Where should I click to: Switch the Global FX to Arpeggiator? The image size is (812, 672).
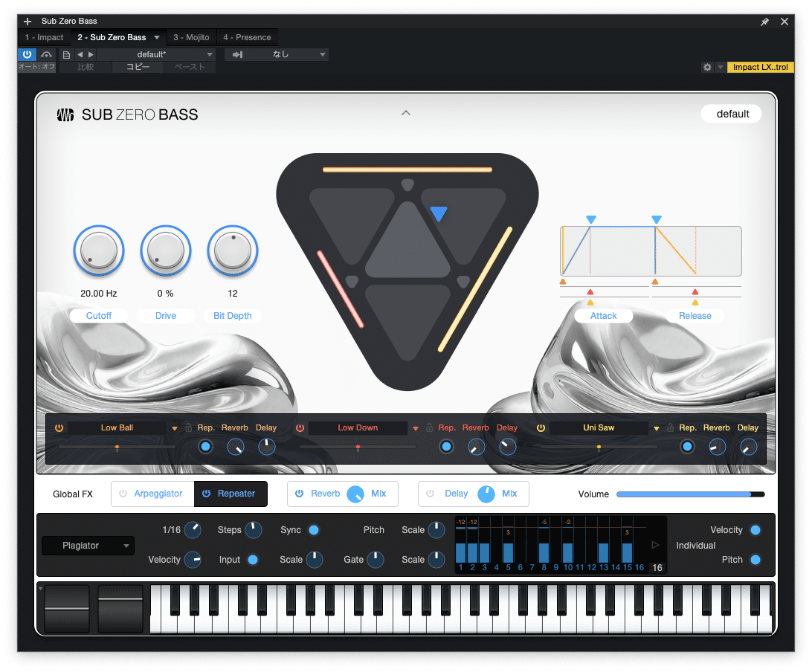pos(158,494)
